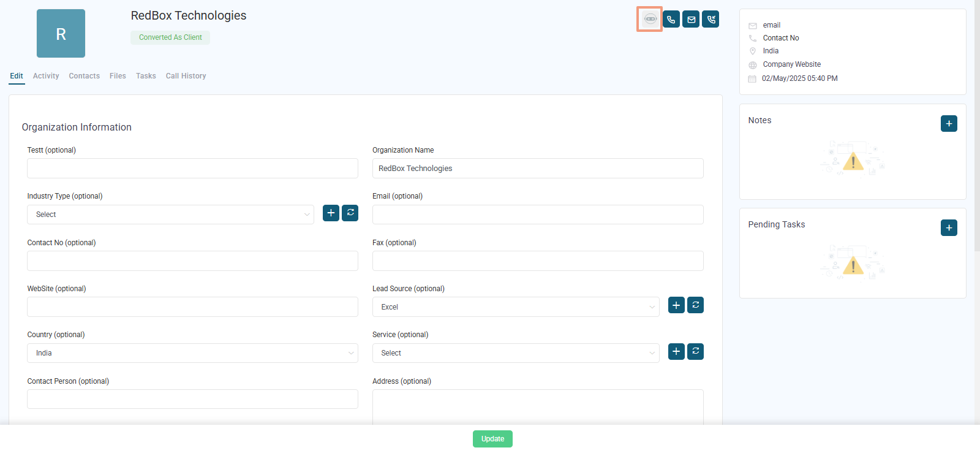Expand the Lead Source dropdown showing Excel

pos(516,307)
